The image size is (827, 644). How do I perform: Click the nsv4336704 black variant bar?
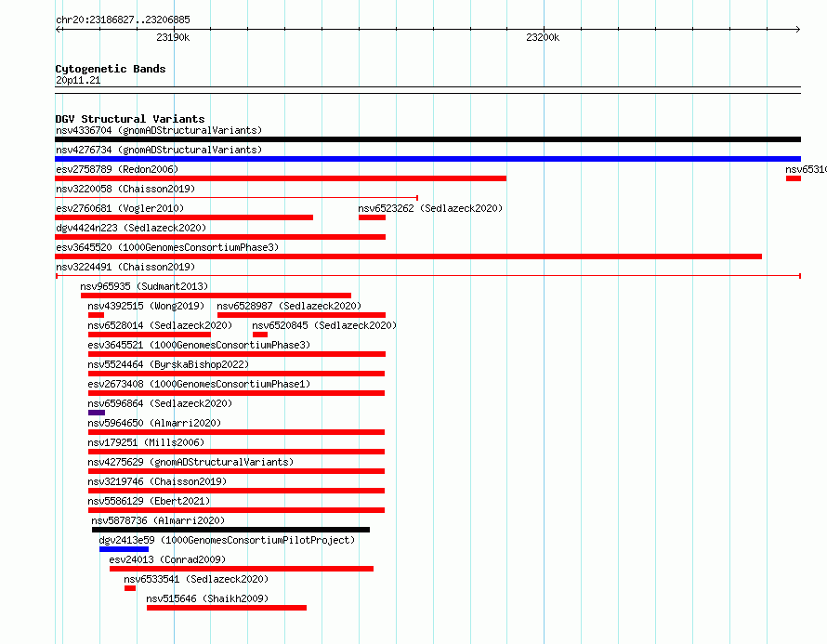click(427, 139)
